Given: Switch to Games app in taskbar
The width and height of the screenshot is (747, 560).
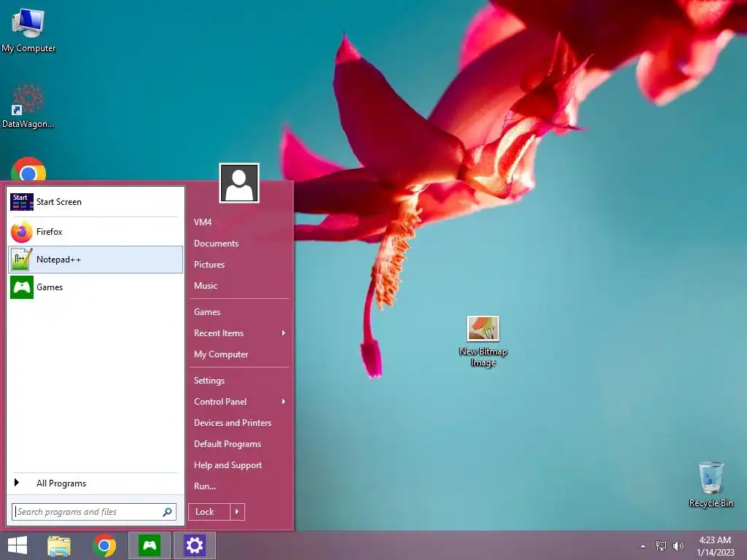Looking at the screenshot, I should pyautogui.click(x=150, y=545).
